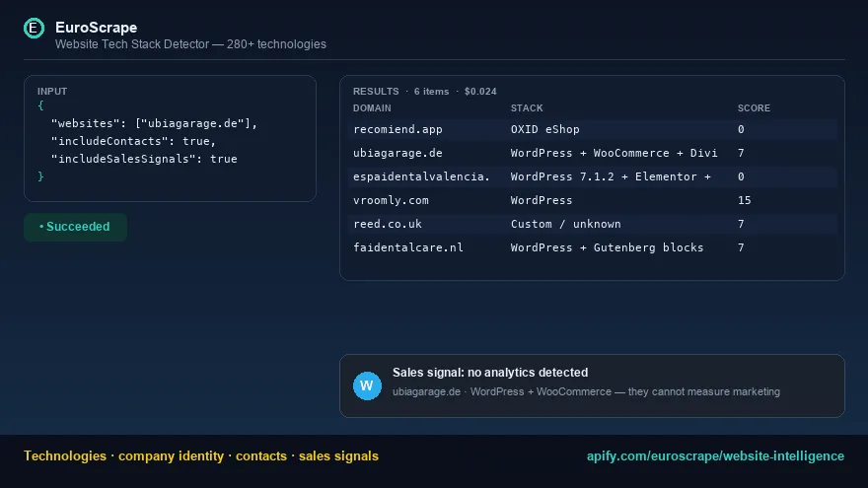This screenshot has height=488, width=868.
Task: Click the vroomly.com WordPress stack cell
Action: click(542, 200)
